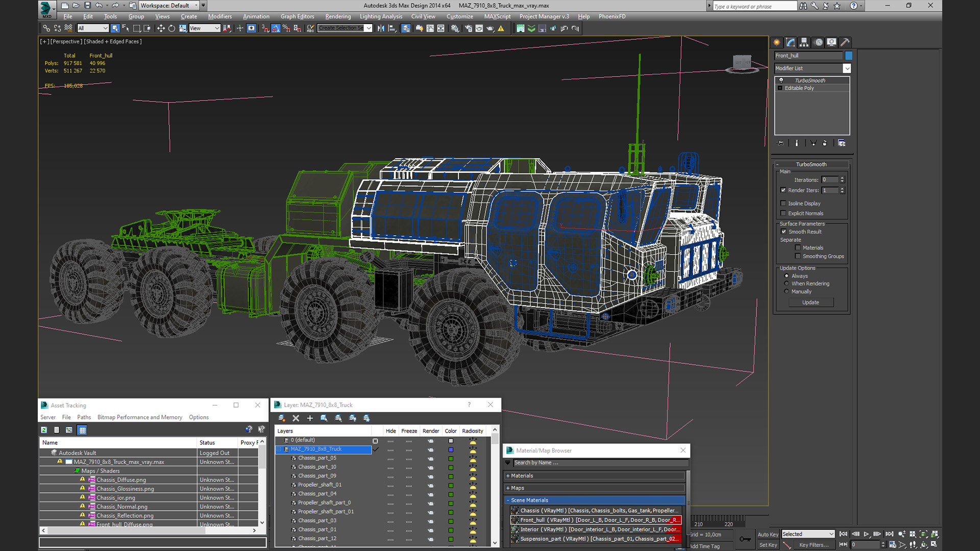Enable Separate by Smoothing Groups checkbox
980x551 pixels.
(x=798, y=257)
